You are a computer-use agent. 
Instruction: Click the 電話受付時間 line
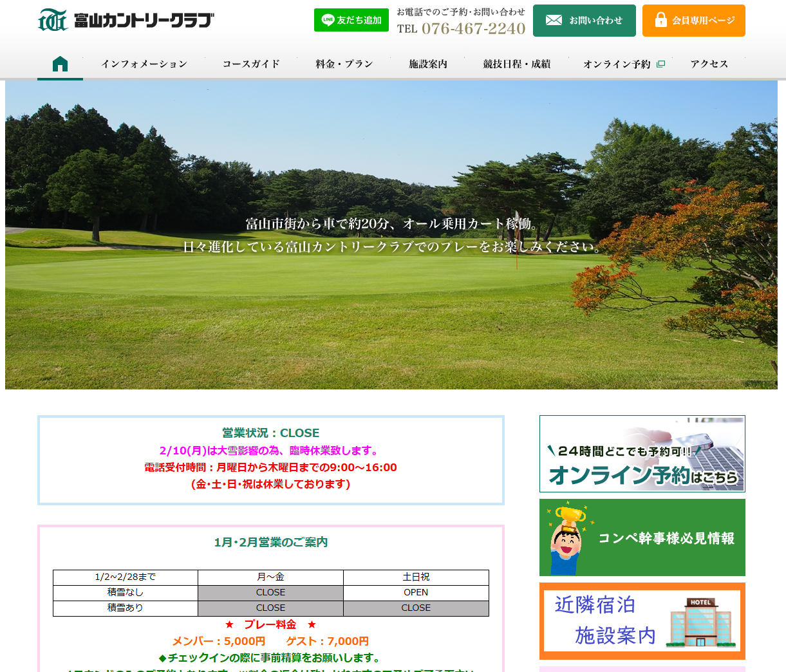click(271, 467)
